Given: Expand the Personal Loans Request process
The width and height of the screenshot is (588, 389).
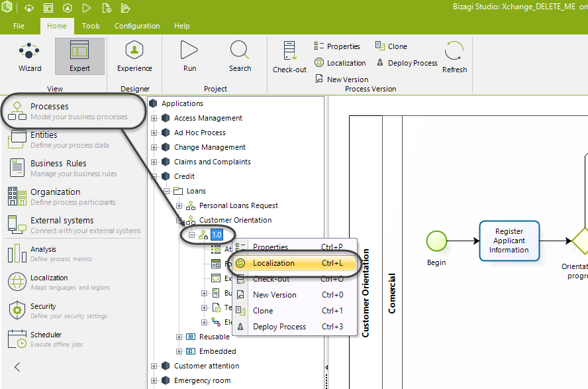Looking at the screenshot, I should pos(179,205).
